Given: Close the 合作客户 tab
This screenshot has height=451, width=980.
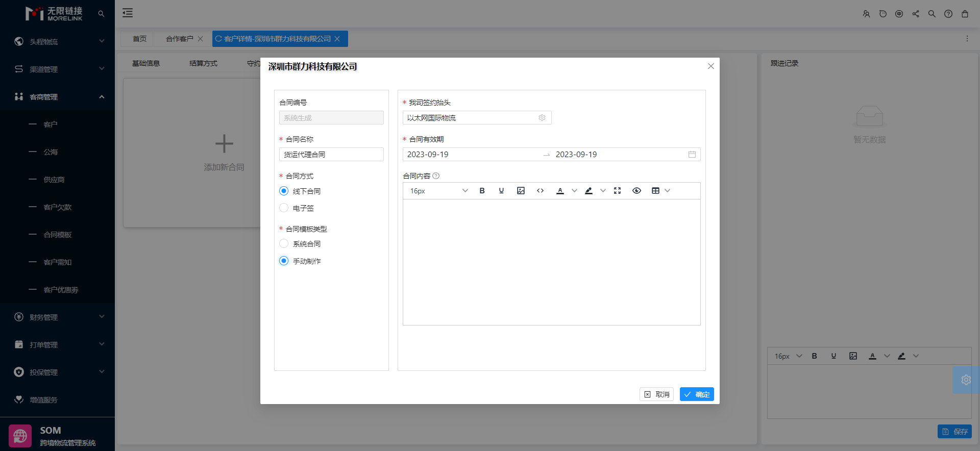Looking at the screenshot, I should 200,39.
